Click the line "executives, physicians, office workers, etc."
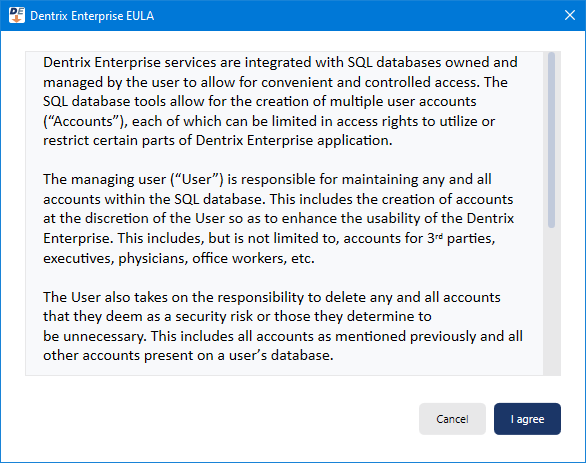 point(179,258)
